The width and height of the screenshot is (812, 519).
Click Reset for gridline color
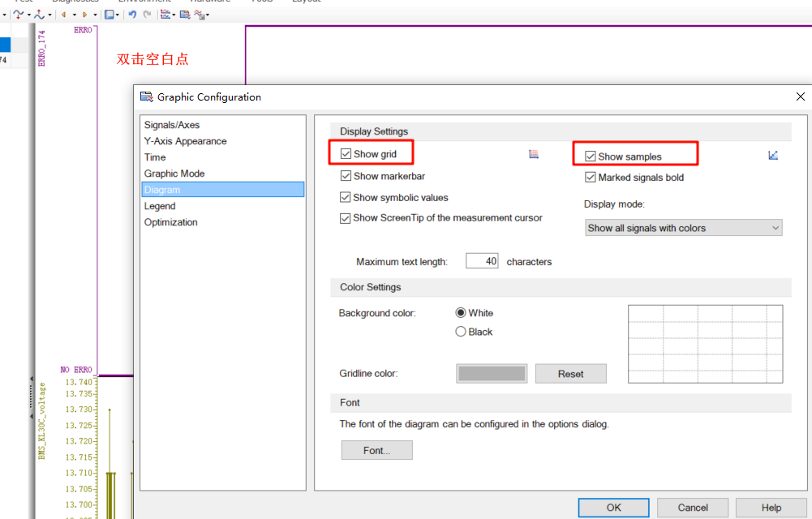571,374
